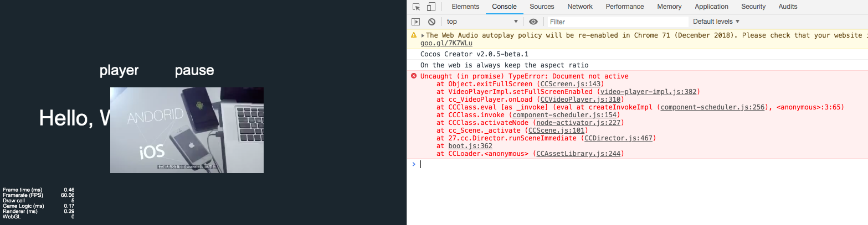
Task: Clear the console
Action: click(432, 22)
